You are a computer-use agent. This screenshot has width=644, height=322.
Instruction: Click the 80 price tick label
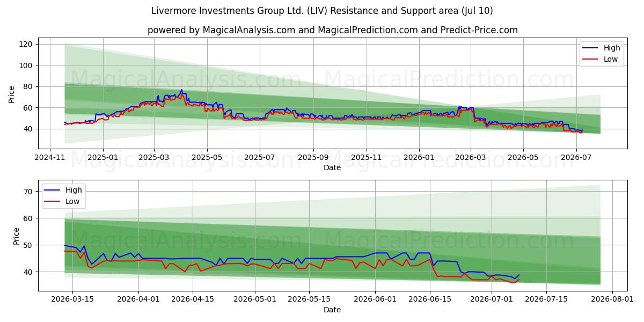pos(29,86)
